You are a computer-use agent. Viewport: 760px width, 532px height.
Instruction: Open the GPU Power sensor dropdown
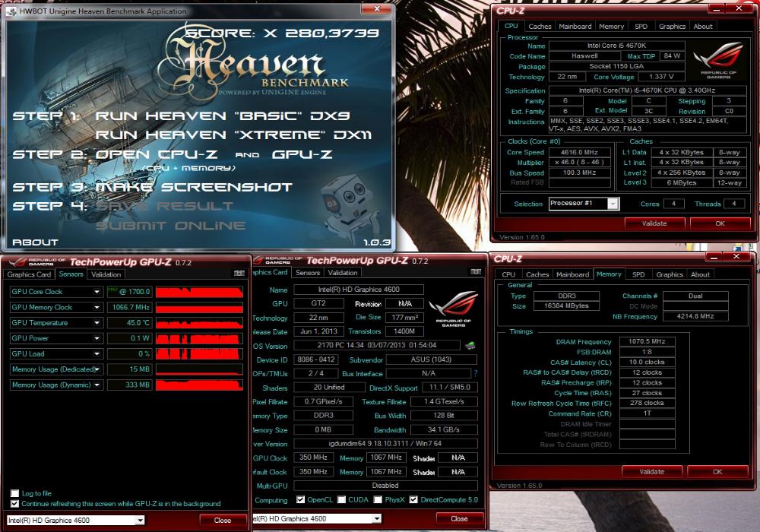(97, 338)
